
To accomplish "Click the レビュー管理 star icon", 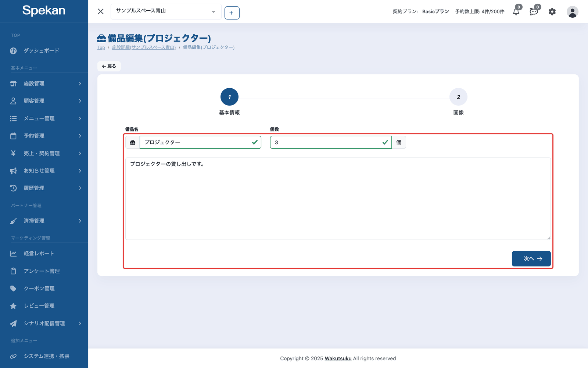I will [x=13, y=306].
